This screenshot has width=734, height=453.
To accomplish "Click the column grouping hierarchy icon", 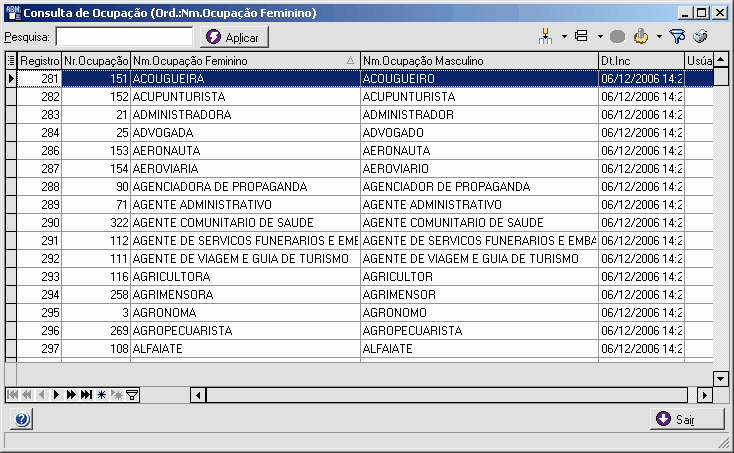I will pyautogui.click(x=545, y=37).
